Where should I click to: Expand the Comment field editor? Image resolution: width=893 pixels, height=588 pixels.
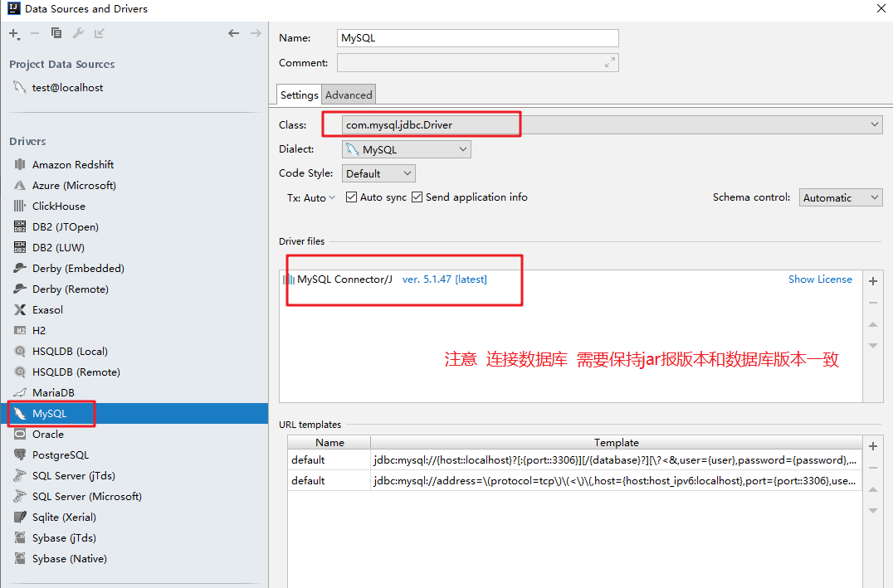[x=609, y=62]
